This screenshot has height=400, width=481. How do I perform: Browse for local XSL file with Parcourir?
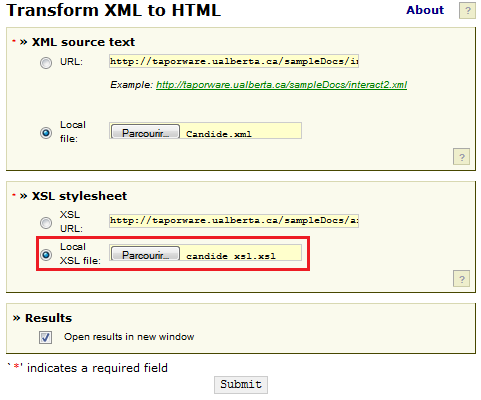click(145, 254)
